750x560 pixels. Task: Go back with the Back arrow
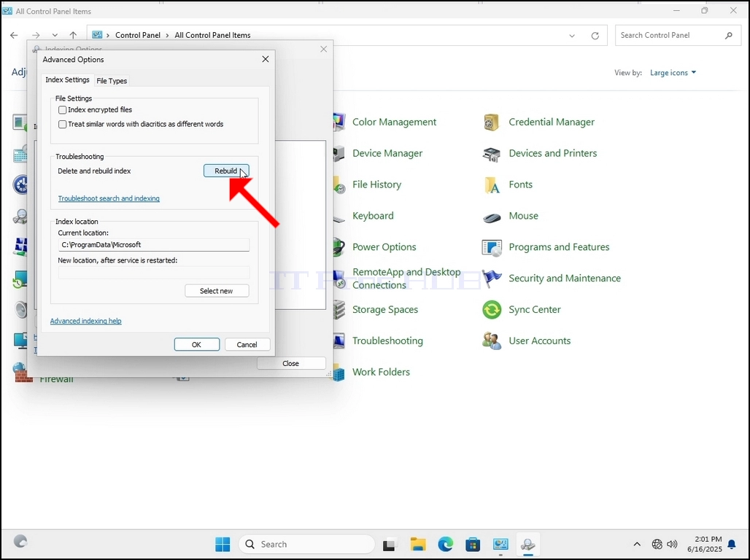[15, 36]
